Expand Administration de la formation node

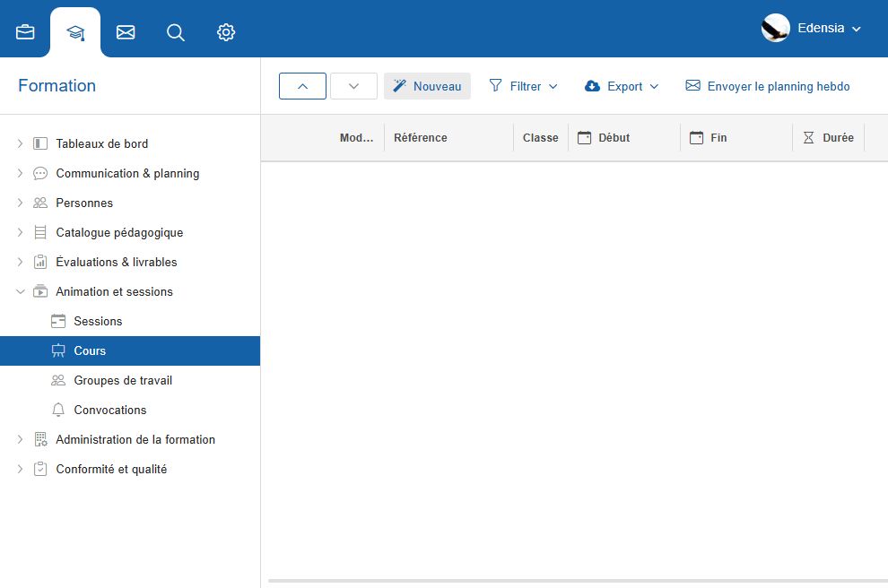20,439
